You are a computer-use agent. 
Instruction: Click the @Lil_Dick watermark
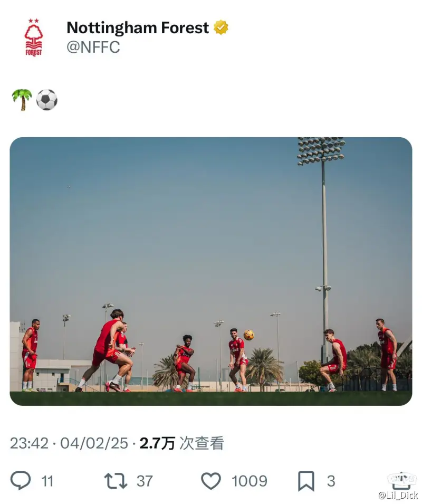[398, 496]
